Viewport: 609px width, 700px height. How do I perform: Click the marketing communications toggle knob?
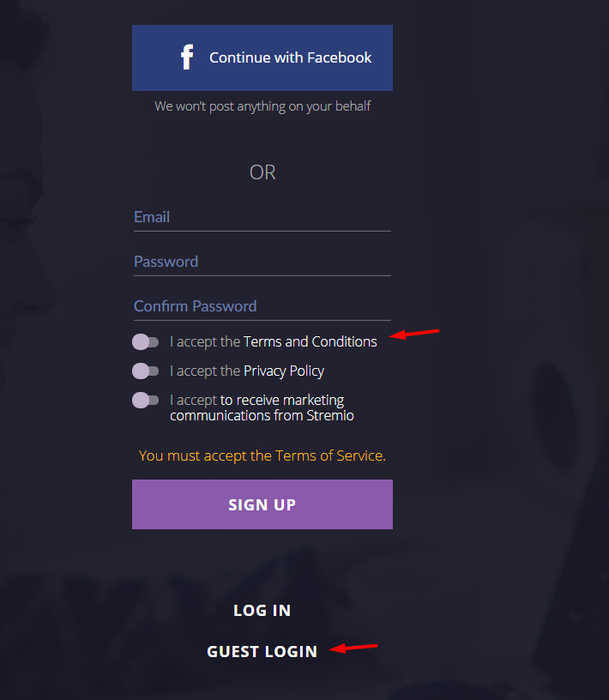point(140,400)
